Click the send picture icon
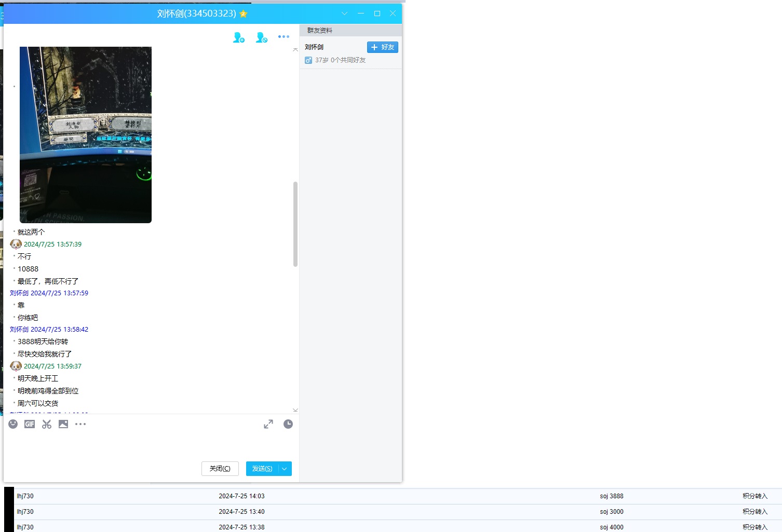This screenshot has height=532, width=782. coord(63,424)
